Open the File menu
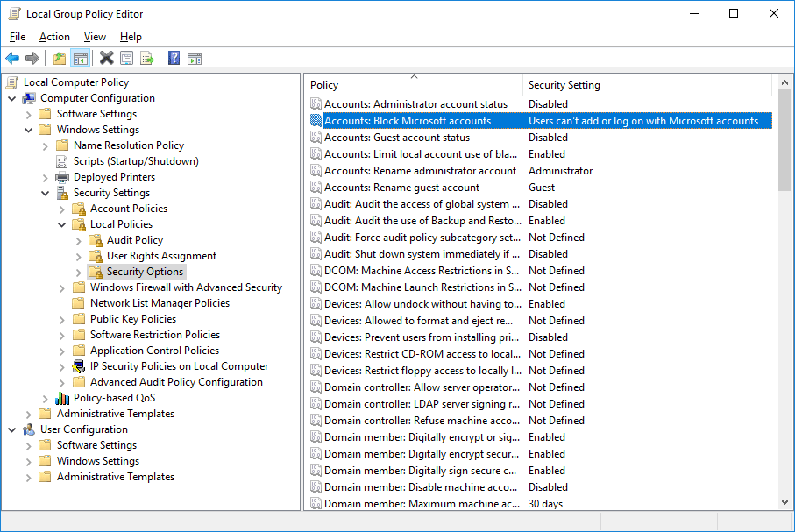Viewport: 795px width, 532px height. 18,37
